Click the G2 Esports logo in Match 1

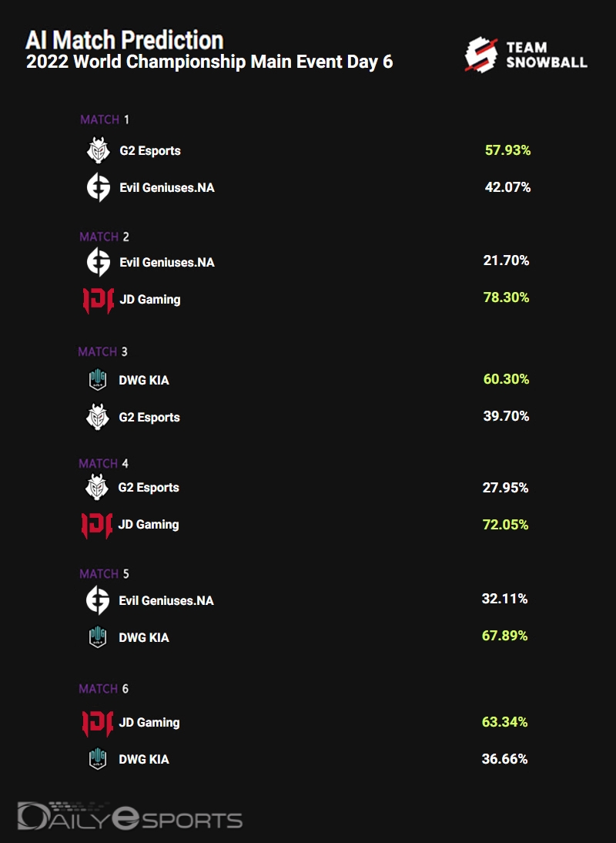pos(98,150)
